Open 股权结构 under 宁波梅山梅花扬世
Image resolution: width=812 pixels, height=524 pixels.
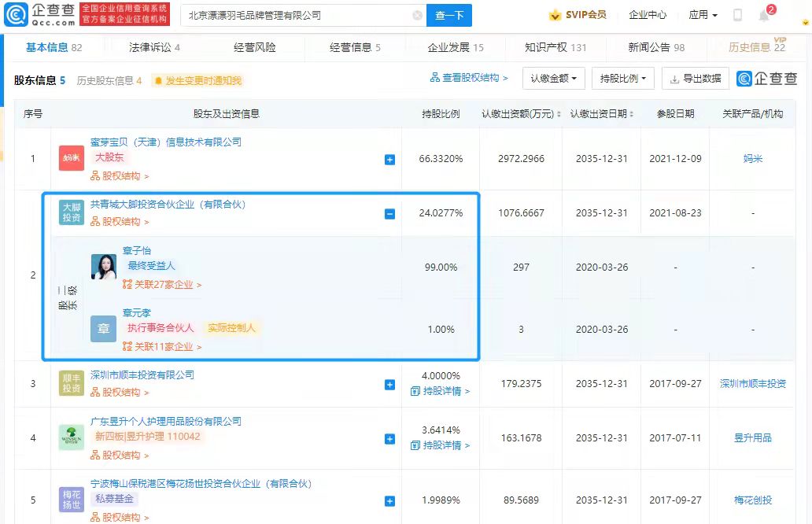click(120, 517)
